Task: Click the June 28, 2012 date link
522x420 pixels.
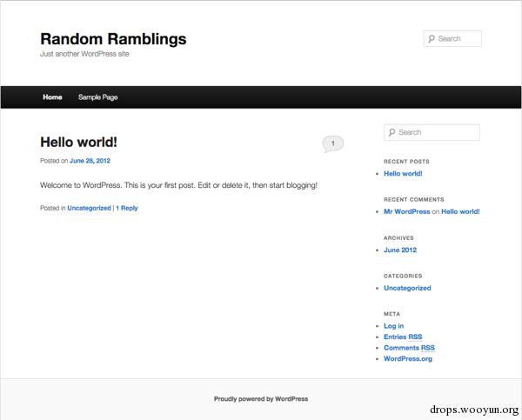Action: point(90,161)
